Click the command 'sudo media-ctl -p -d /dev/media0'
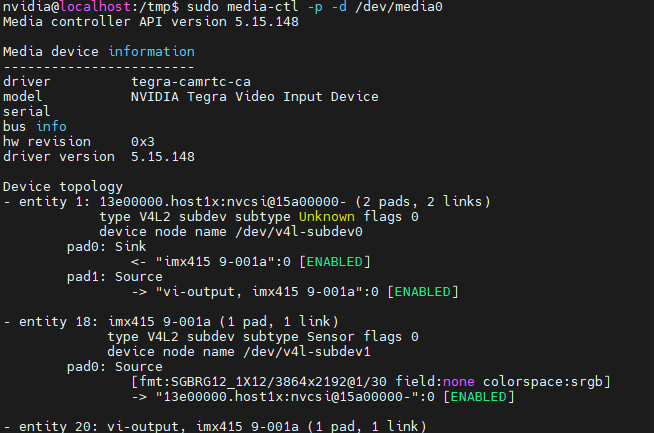This screenshot has width=654, height=433. (x=314, y=7)
